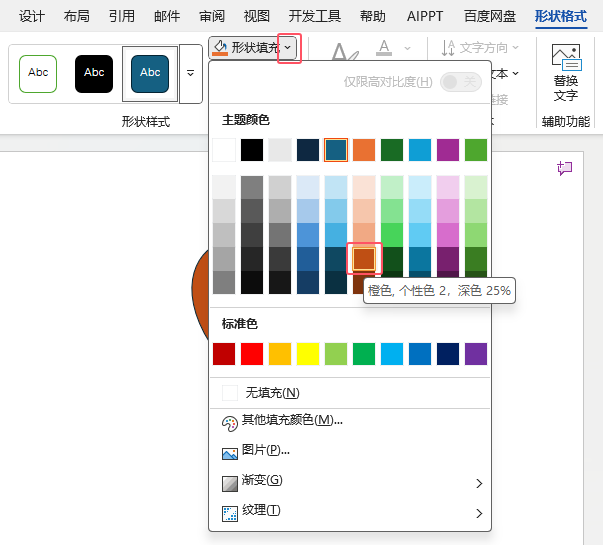The image size is (603, 545).
Task: Pick the purple theme color swatch
Action: coord(448,150)
